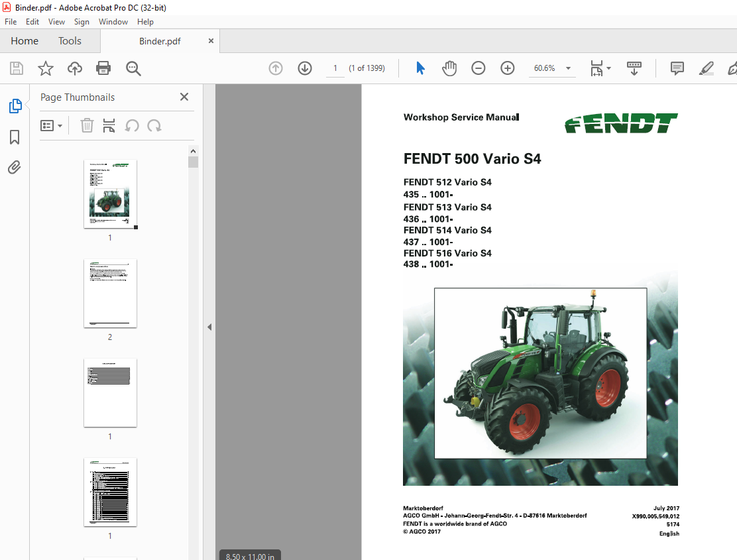Add the document to starred files
The image size is (737, 560).
point(46,68)
